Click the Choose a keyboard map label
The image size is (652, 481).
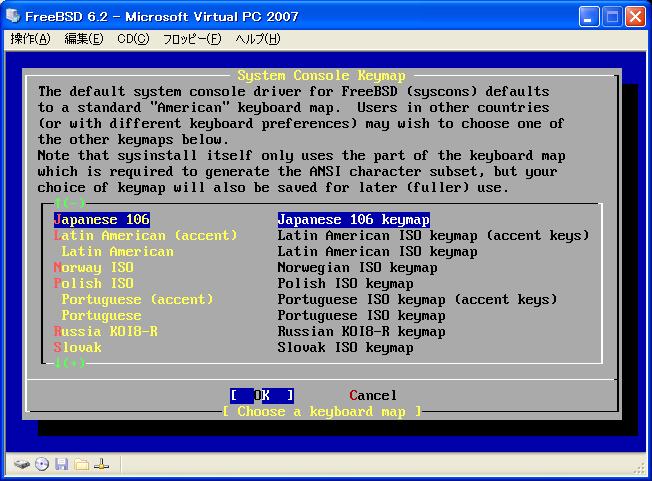pyautogui.click(x=322, y=412)
